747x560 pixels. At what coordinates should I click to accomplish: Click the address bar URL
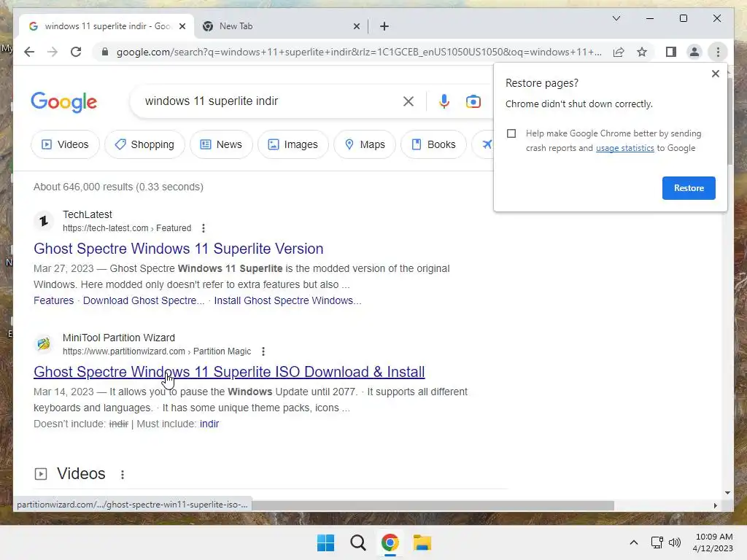359,52
